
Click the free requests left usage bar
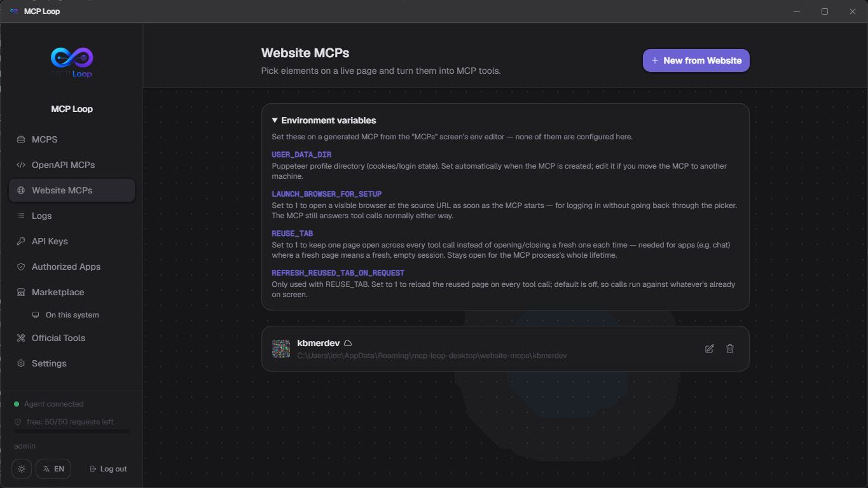(72, 431)
